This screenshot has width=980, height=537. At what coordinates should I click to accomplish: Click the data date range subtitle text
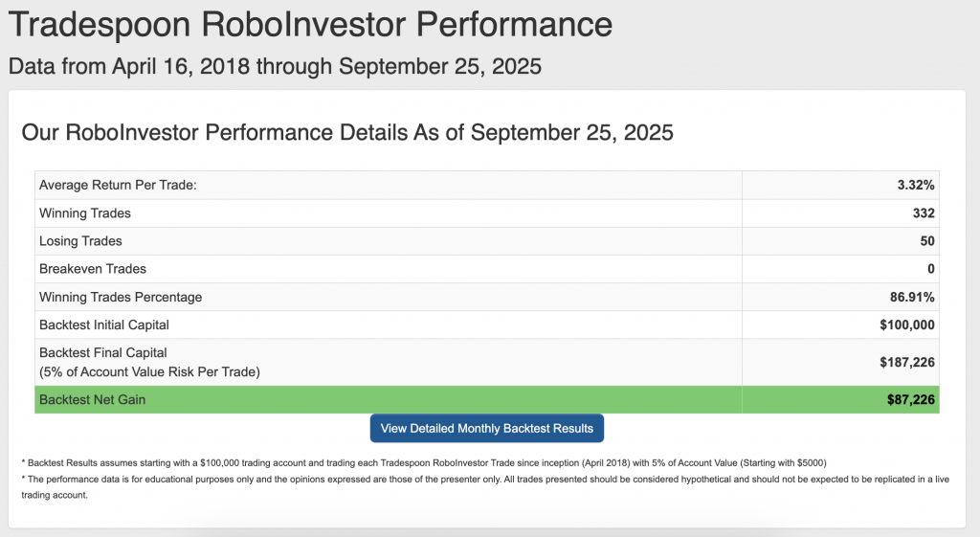pos(275,66)
